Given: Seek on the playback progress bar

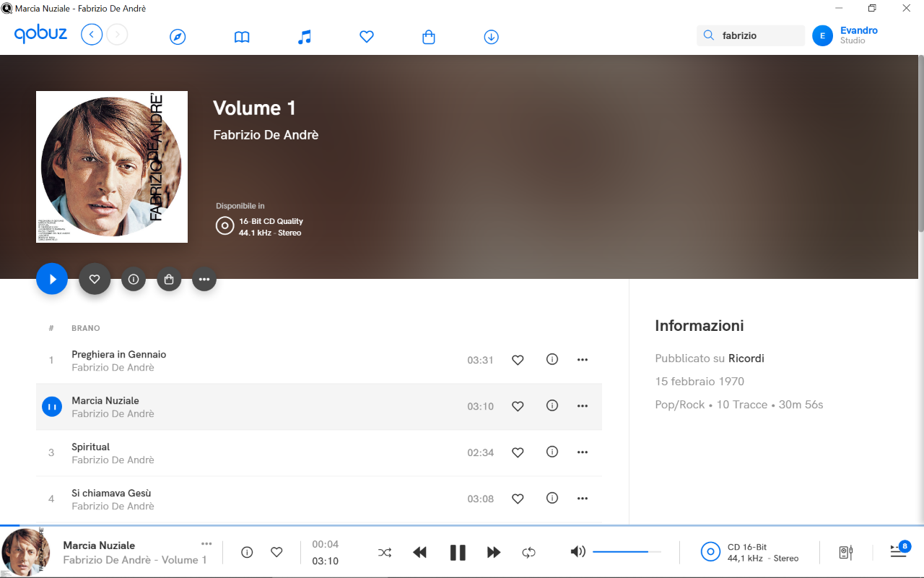Looking at the screenshot, I should [x=462, y=525].
